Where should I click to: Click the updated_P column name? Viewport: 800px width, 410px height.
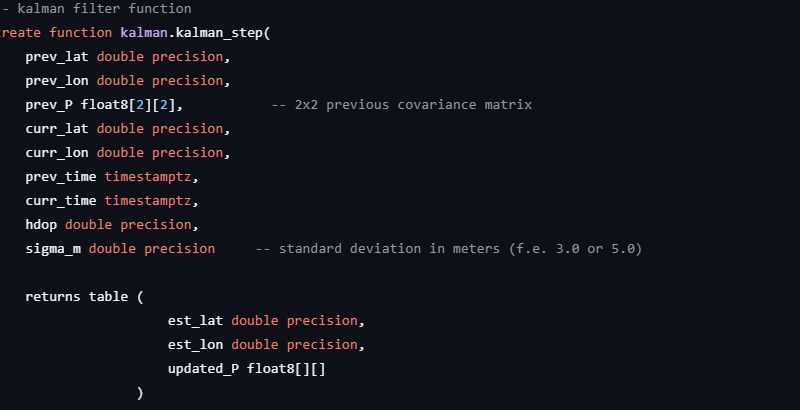[x=203, y=369]
